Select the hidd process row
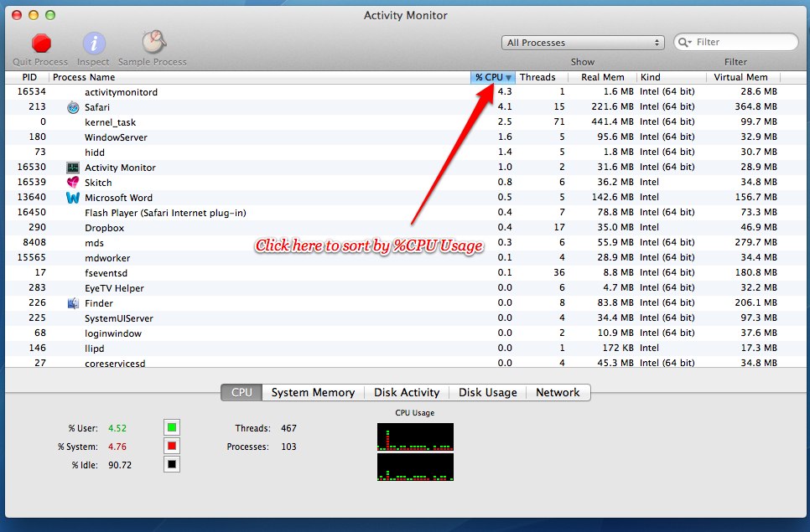Viewport: 810px width, 532px height. tap(405, 152)
